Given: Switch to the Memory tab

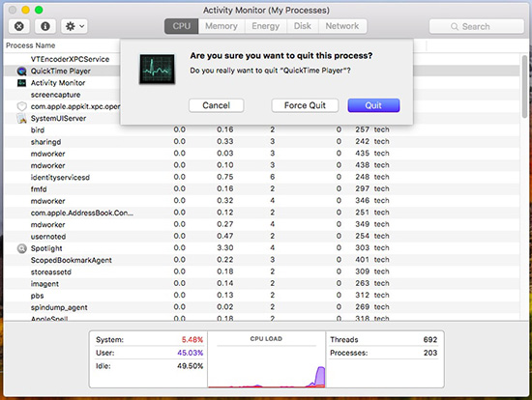Looking at the screenshot, I should [x=222, y=26].
